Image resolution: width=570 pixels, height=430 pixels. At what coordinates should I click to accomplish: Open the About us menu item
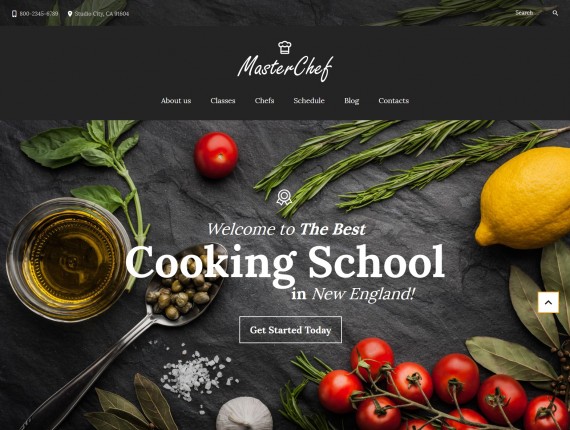pos(176,101)
